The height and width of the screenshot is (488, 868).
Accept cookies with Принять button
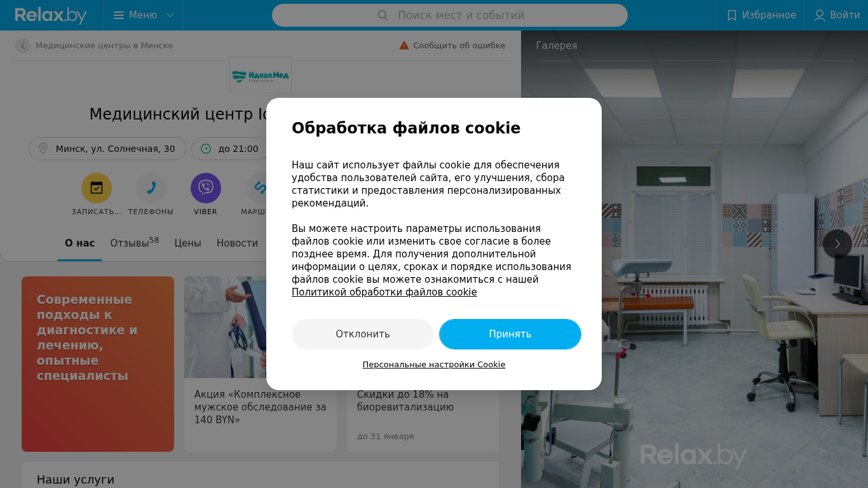tap(510, 334)
